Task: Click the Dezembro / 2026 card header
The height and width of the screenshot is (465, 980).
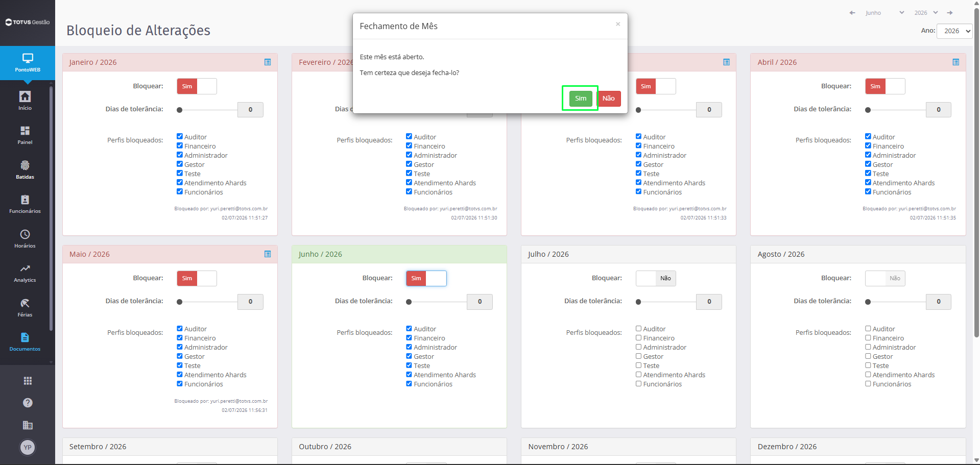Action: (858, 447)
